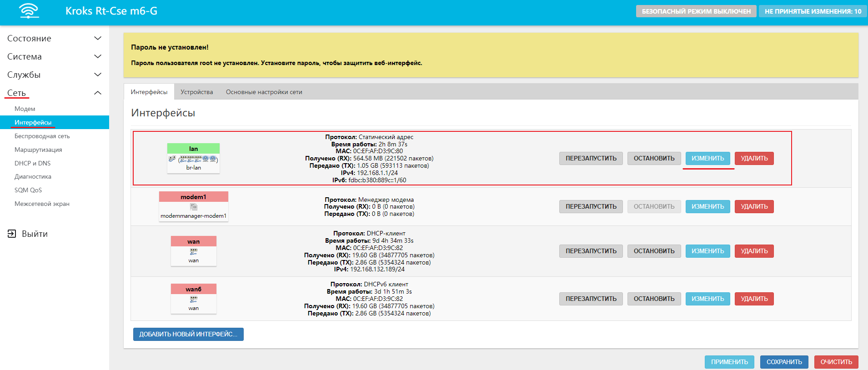
Task: Click the logout icon beside Выйти
Action: click(12, 234)
